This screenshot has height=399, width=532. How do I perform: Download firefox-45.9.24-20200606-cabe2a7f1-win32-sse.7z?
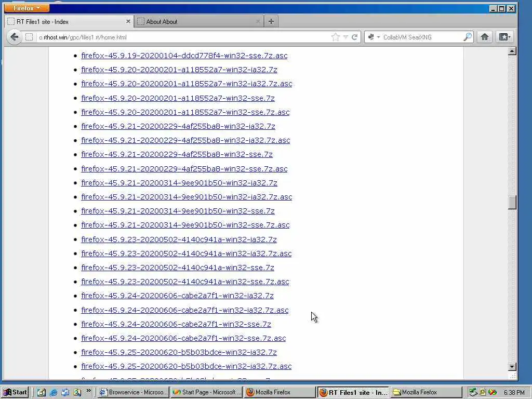point(176,324)
